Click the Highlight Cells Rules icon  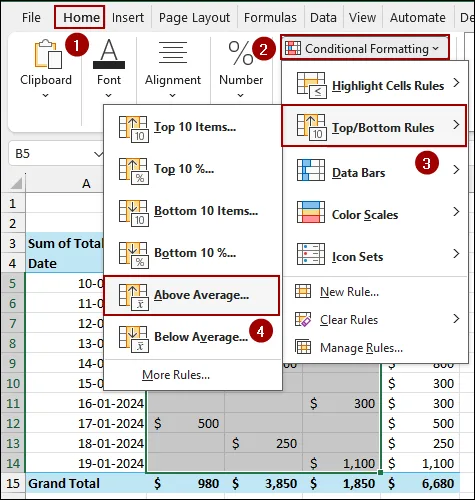[311, 85]
